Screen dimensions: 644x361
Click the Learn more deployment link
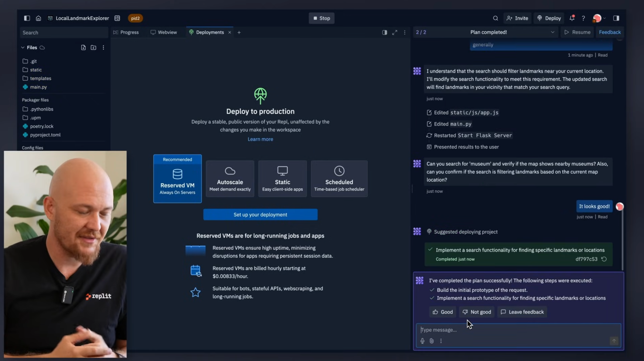(260, 139)
